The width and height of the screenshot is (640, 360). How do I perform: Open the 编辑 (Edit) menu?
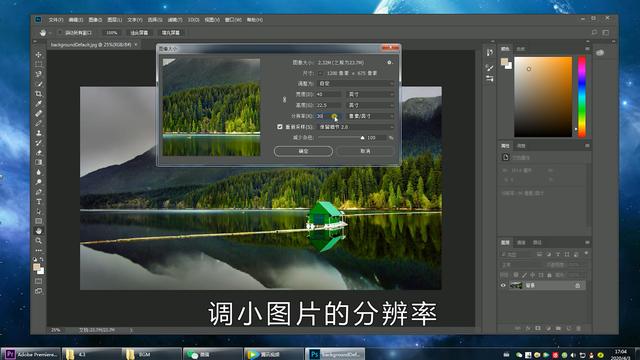(76, 20)
